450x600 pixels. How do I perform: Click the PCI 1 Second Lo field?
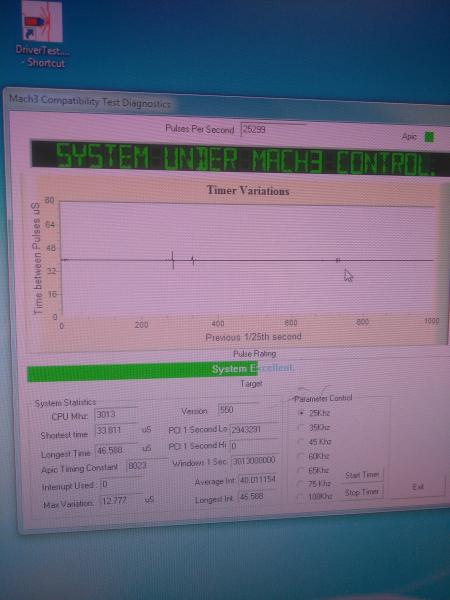tap(254, 429)
